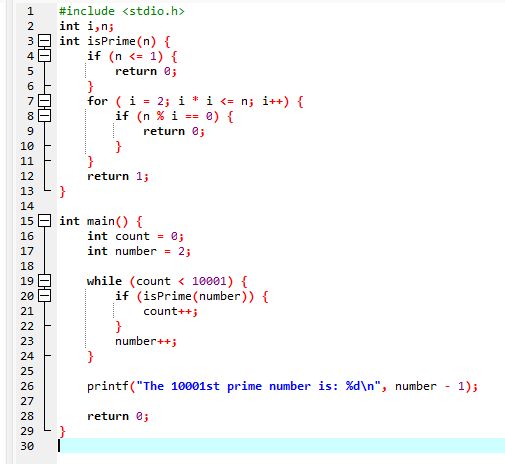Place cursor on highlighted empty line 30
505x464 pixels.
click(x=282, y=446)
